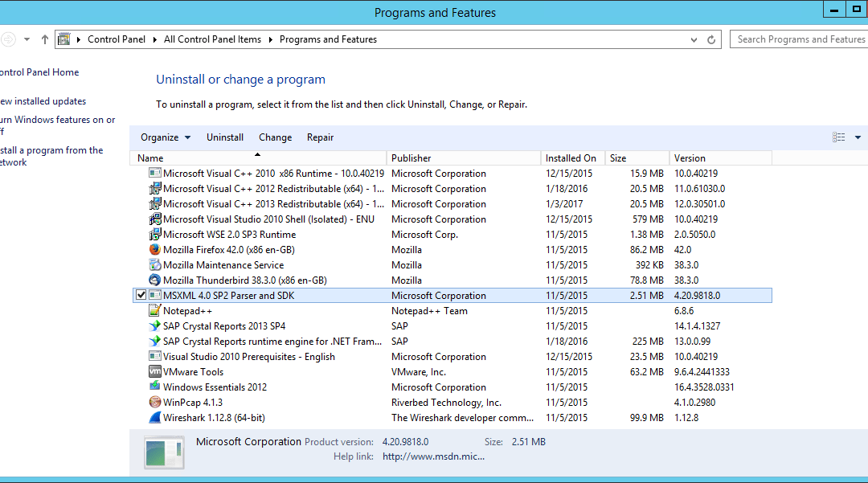Click the SAP Crystal Reports 2013 SP4 icon
The width and height of the screenshot is (868, 483).
coord(155,325)
